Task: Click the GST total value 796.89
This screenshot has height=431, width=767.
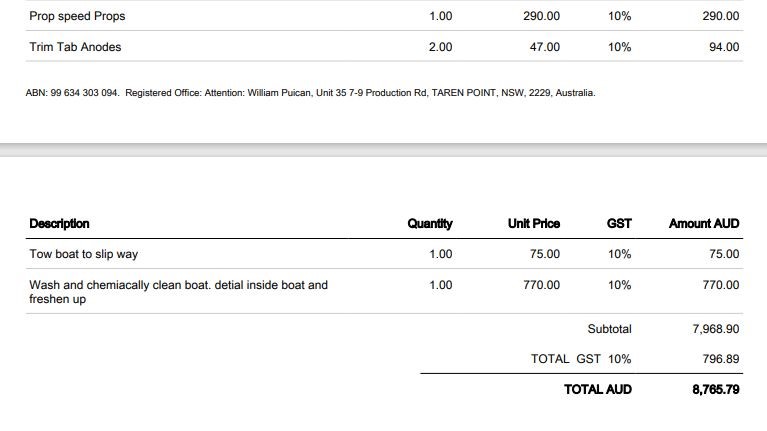Action: (720, 358)
